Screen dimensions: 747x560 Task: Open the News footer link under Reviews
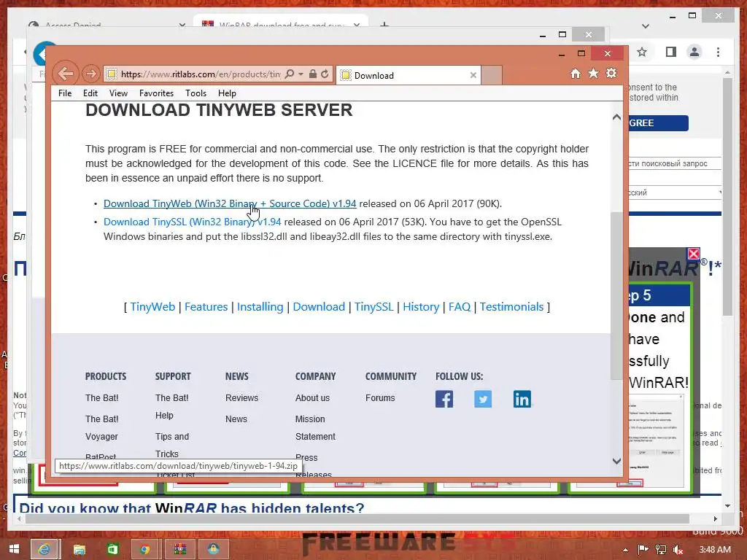pyautogui.click(x=236, y=419)
